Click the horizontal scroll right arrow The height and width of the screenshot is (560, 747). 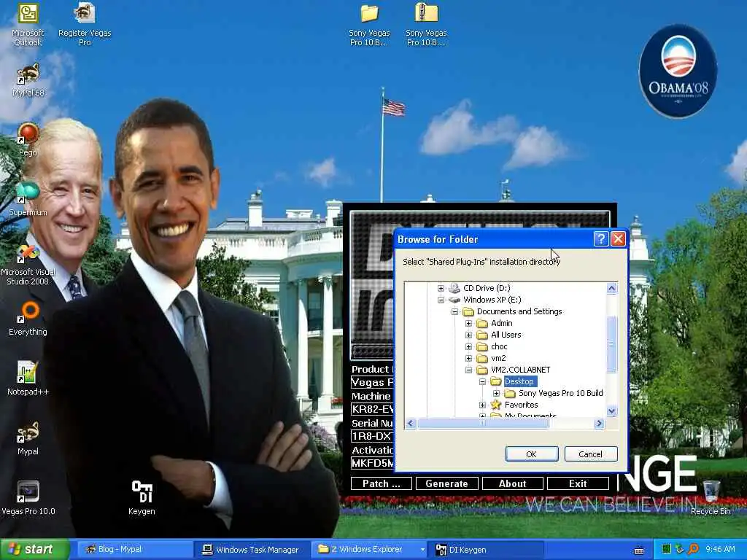600,424
